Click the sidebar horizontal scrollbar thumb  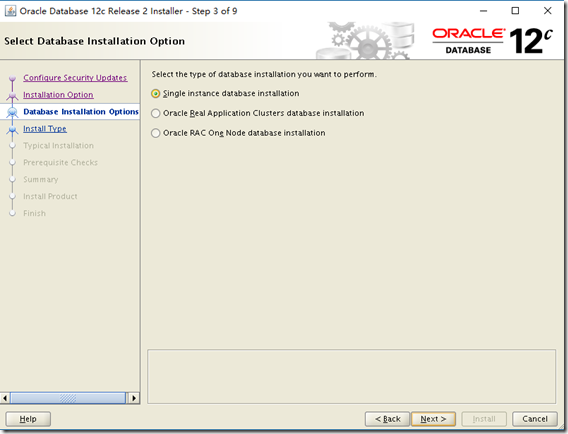[x=68, y=398]
